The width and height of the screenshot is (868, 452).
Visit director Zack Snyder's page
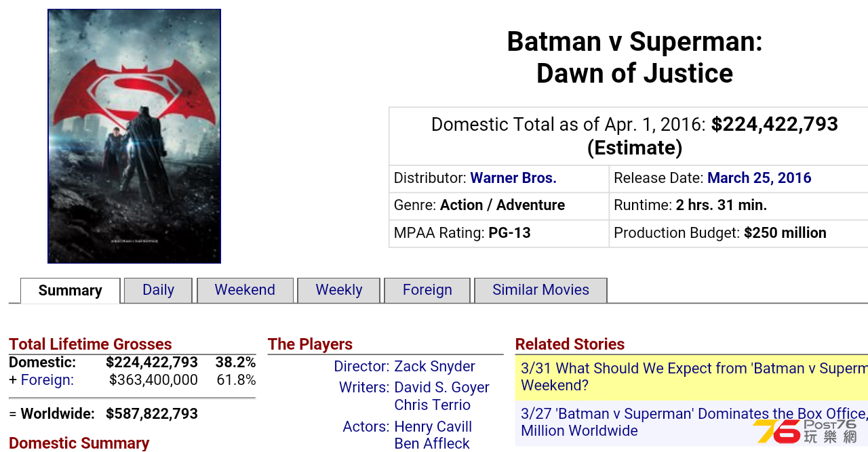pos(435,367)
